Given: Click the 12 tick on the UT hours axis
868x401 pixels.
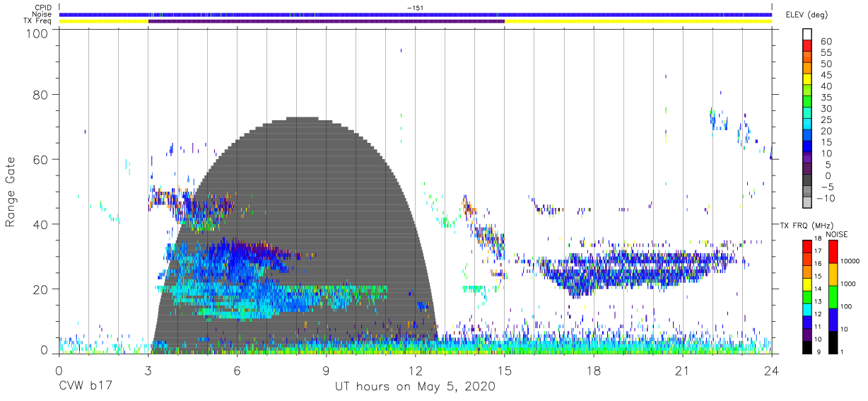Looking at the screenshot, I should 416,370.
